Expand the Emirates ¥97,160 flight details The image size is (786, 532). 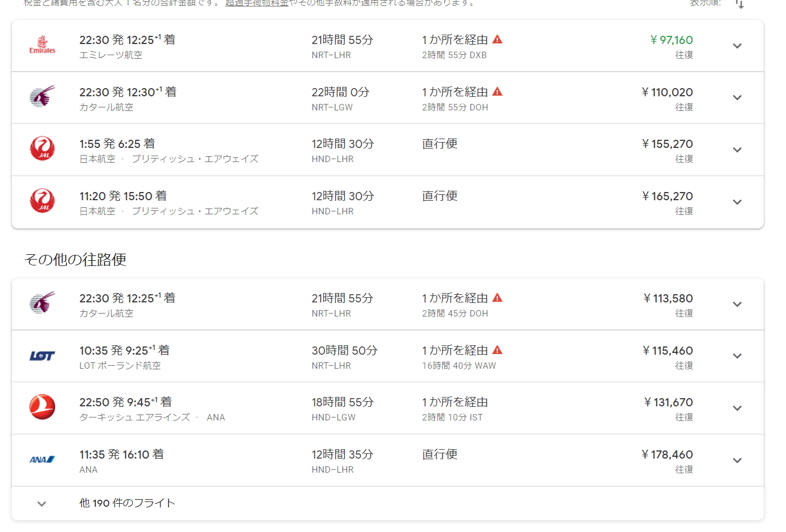point(737,46)
